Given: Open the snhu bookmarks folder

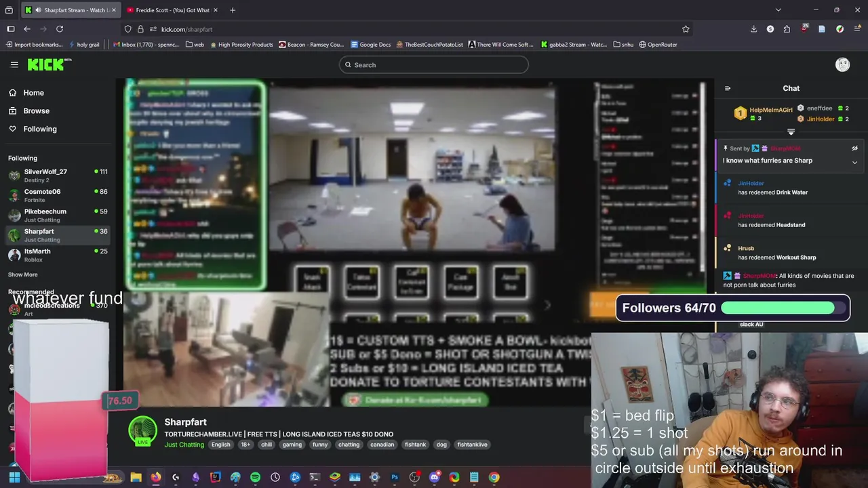Looking at the screenshot, I should (x=623, y=45).
